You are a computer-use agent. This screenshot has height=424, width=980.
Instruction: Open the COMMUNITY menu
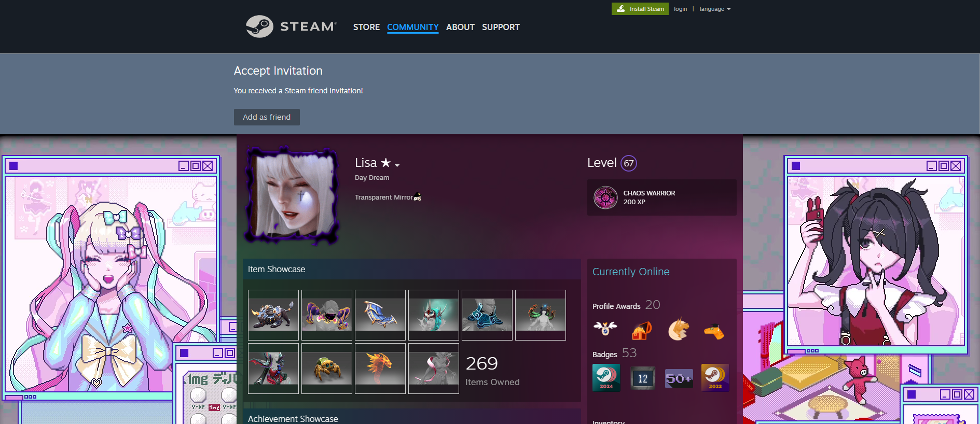pos(413,27)
